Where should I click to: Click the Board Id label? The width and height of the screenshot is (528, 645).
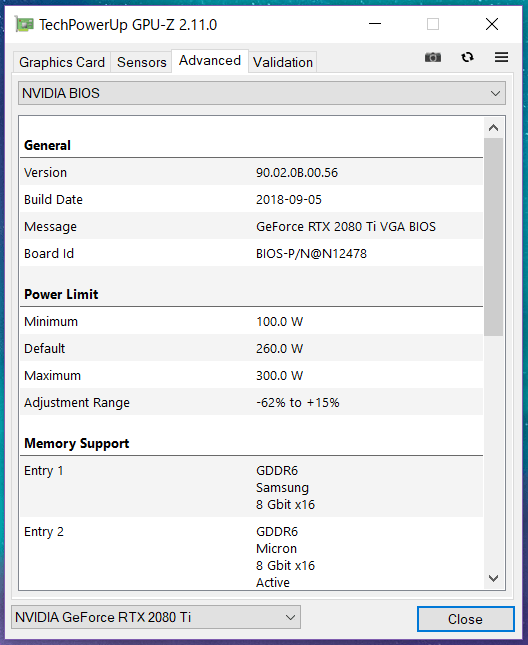(49, 253)
